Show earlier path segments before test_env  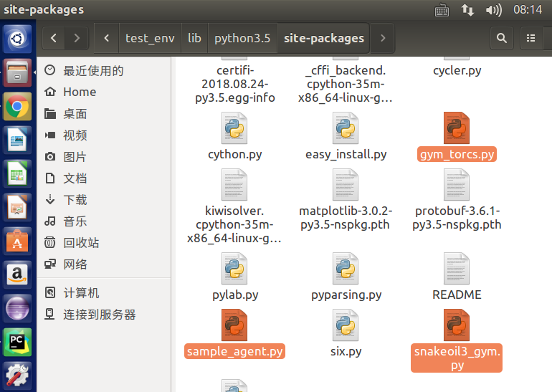(x=107, y=38)
